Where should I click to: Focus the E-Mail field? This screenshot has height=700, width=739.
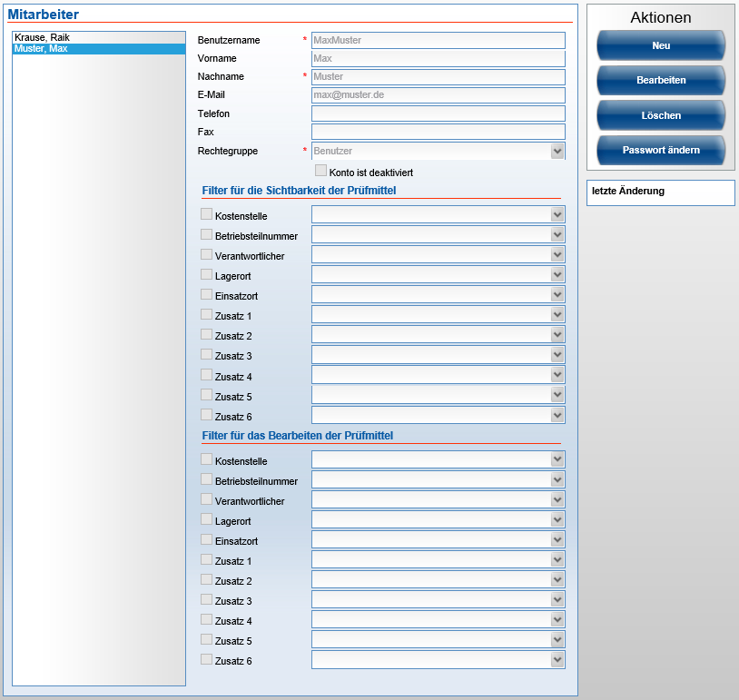pyautogui.click(x=438, y=94)
